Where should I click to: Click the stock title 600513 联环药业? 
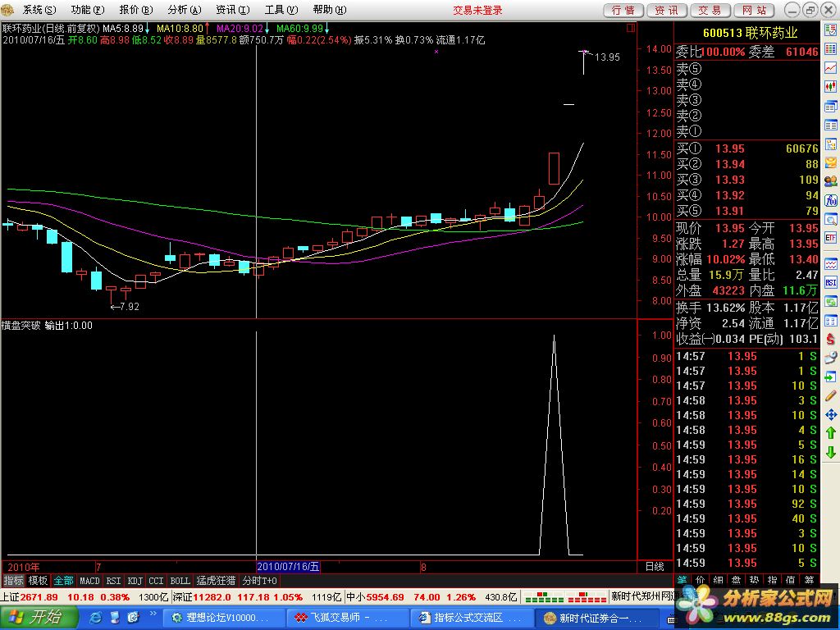(x=750, y=33)
